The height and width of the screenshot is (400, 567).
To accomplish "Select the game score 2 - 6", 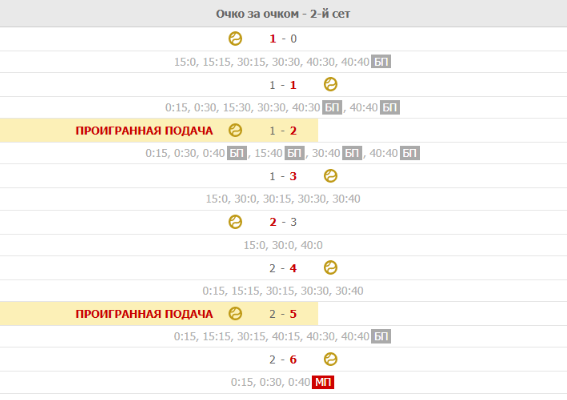I will coord(283,359).
